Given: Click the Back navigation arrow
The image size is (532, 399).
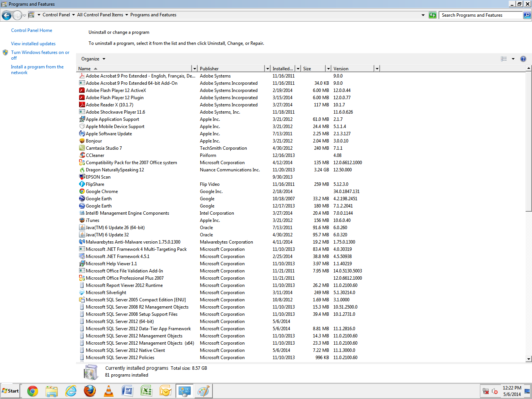Looking at the screenshot, I should pyautogui.click(x=6, y=15).
